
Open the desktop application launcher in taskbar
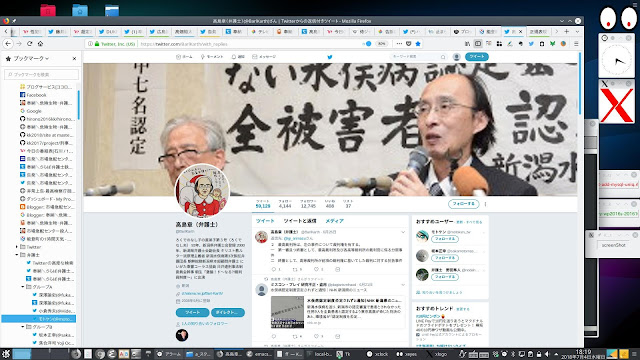click(x=6, y=354)
